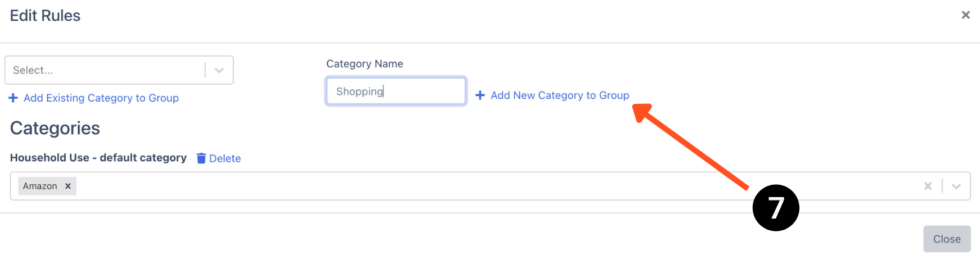Click the Delete link for Household Use
The width and height of the screenshot is (980, 260).
pos(224,158)
